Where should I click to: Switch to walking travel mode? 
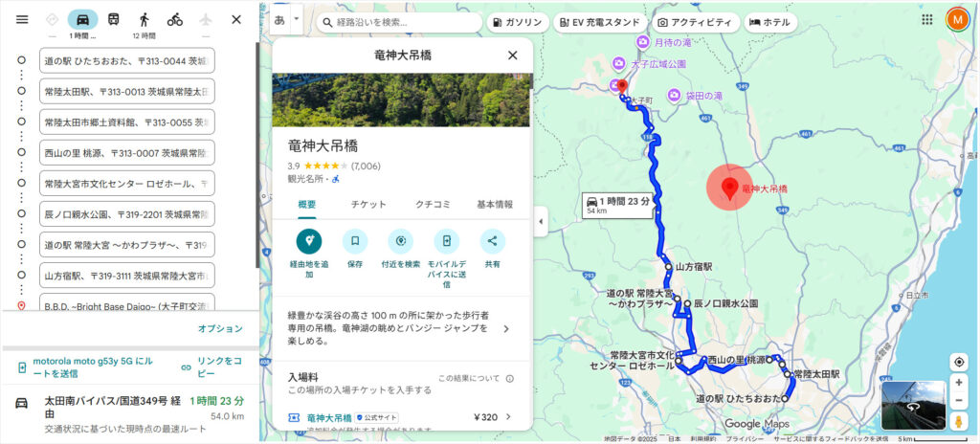(145, 19)
